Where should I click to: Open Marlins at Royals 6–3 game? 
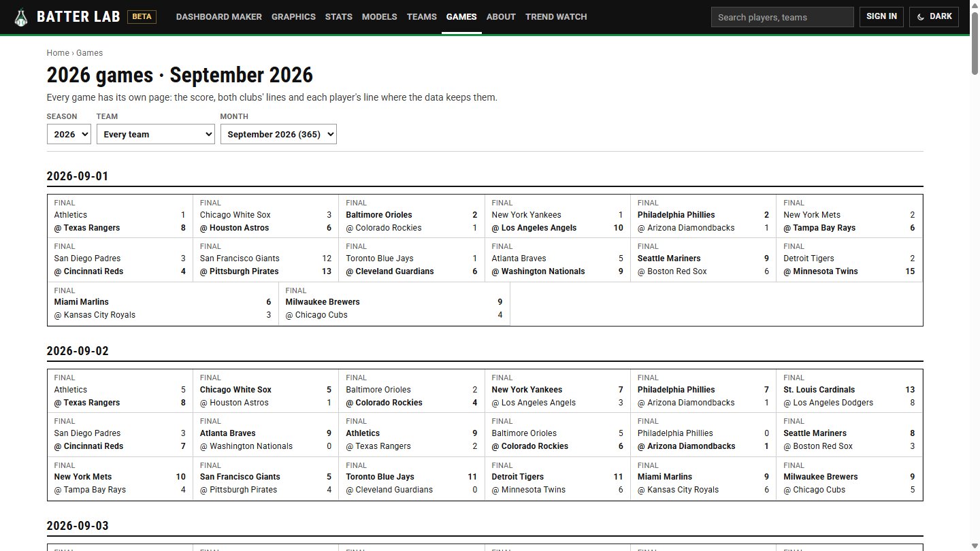(x=163, y=303)
